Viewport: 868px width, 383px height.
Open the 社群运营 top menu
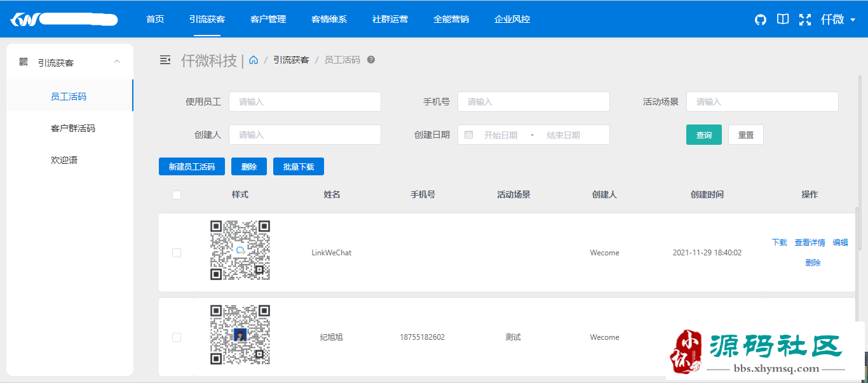(390, 19)
